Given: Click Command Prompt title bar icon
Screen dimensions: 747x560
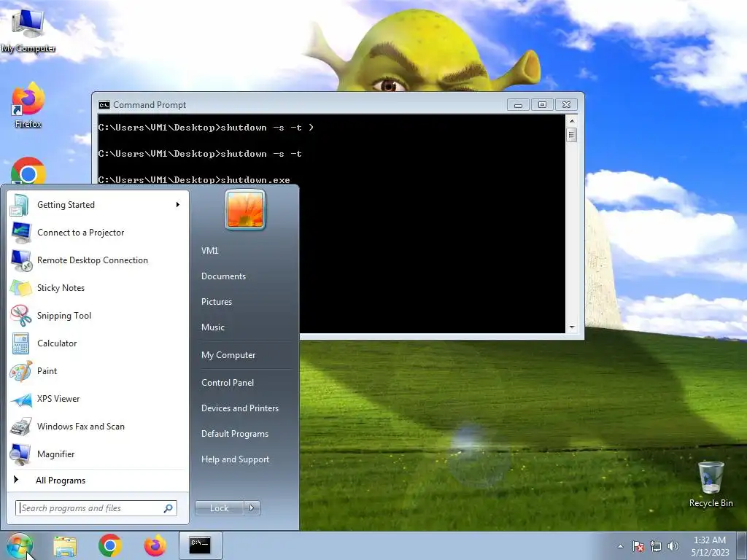Looking at the screenshot, I should (104, 105).
